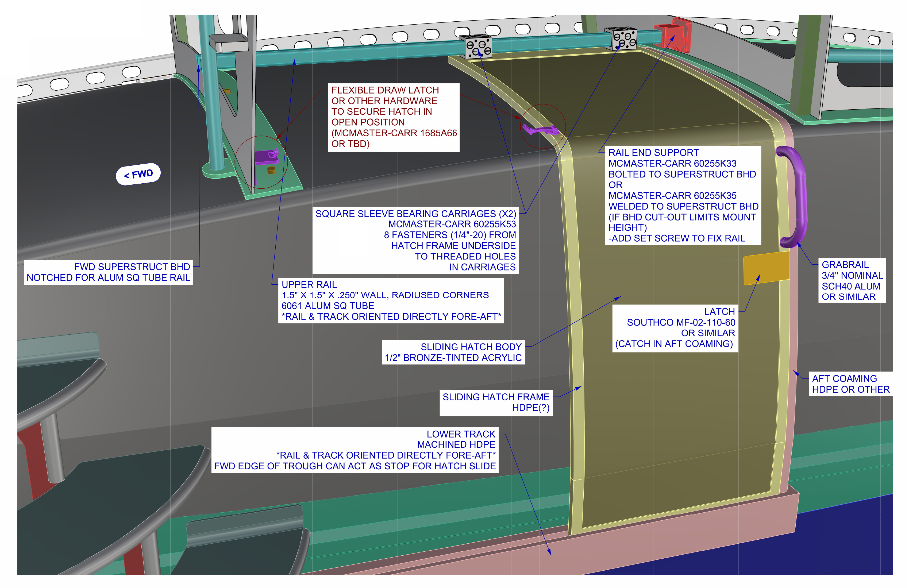Click the FWD SUPERSTRUCT BHD annotation
This screenshot has width=909, height=588.
(109, 272)
